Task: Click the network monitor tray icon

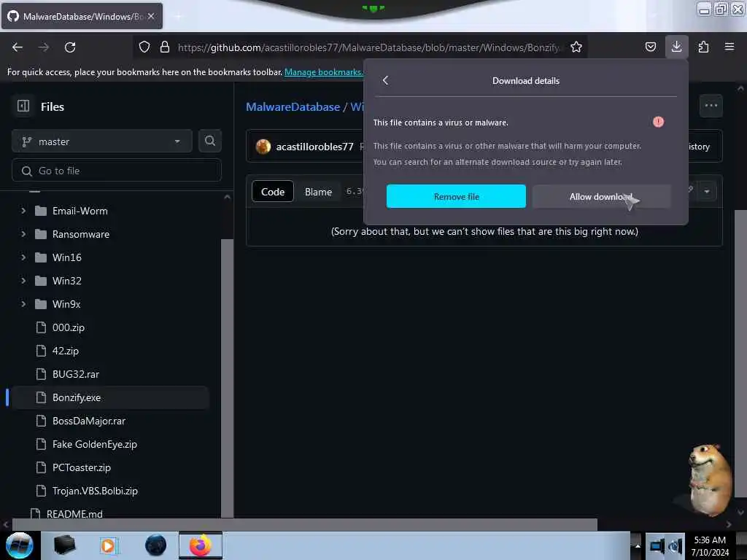Action: [657, 546]
